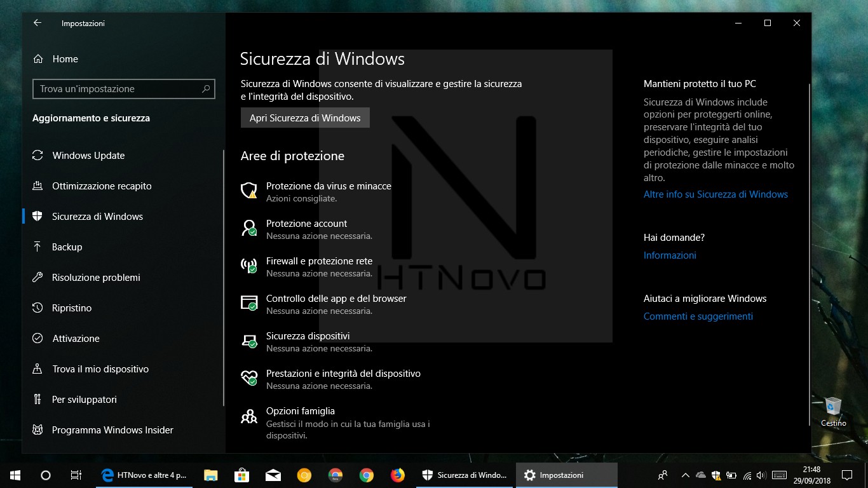The width and height of the screenshot is (868, 488).
Task: Click the Aggiornamento e sicurezza heading
Action: pos(91,118)
